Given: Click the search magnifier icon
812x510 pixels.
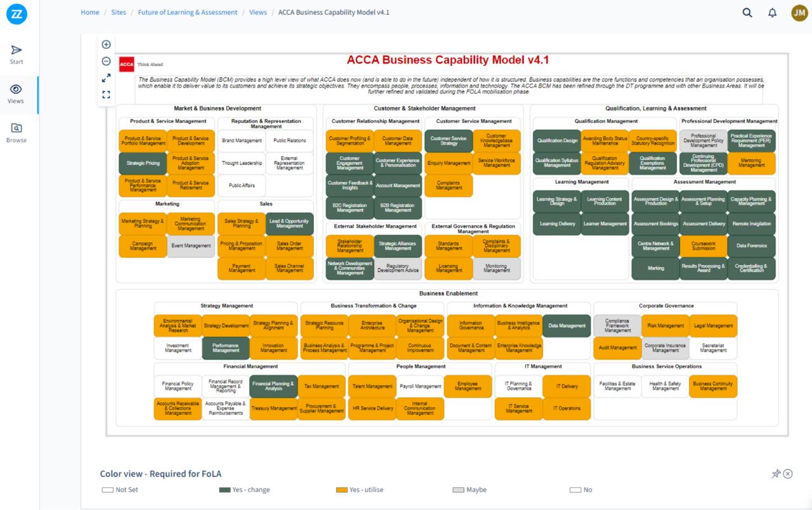Looking at the screenshot, I should point(747,13).
